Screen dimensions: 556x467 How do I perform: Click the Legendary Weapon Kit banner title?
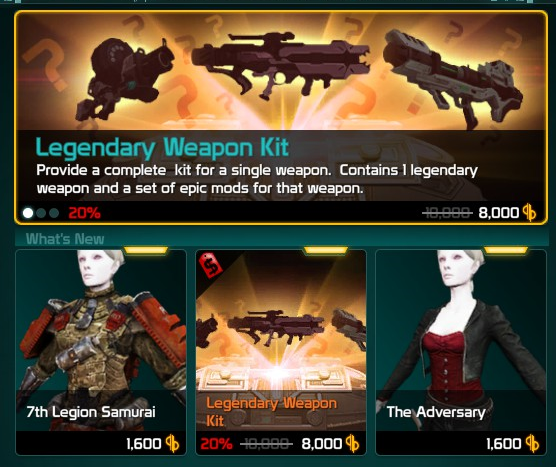point(162,147)
